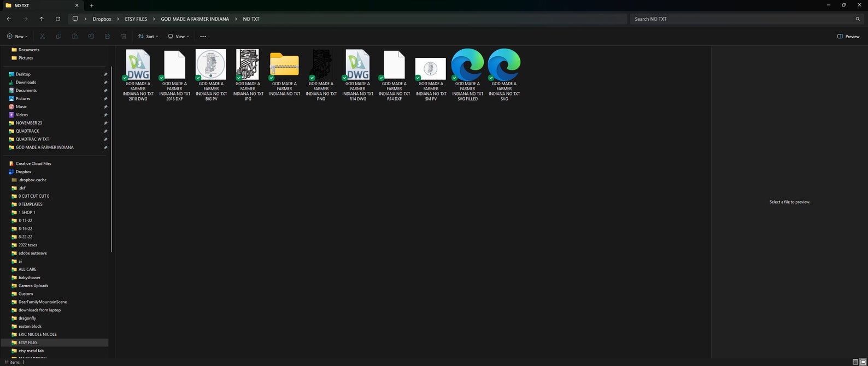
Task: Navigate to GOD MADE A FARMER INDIANA breadcrumb
Action: 195,19
